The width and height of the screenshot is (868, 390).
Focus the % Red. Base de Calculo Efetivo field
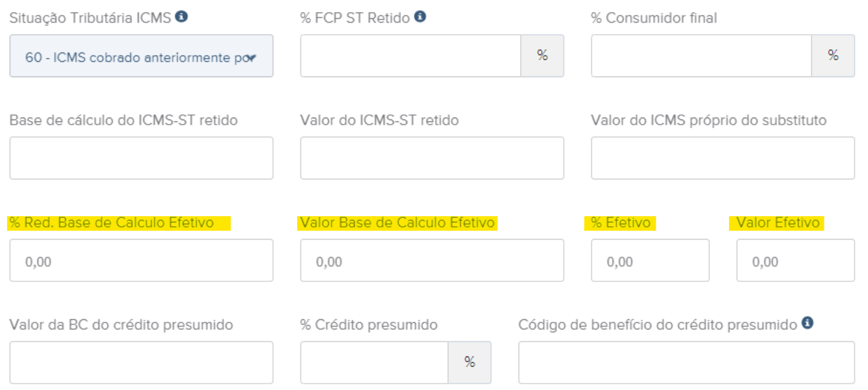point(141,260)
